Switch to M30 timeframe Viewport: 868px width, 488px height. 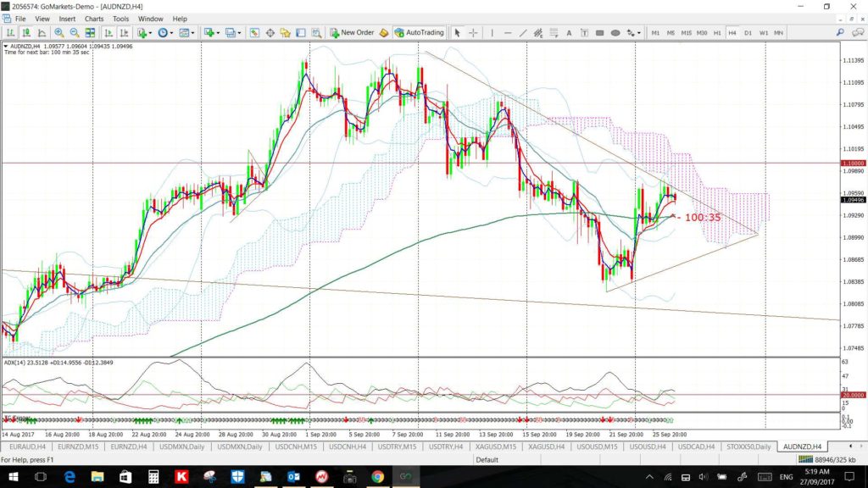[x=702, y=33]
